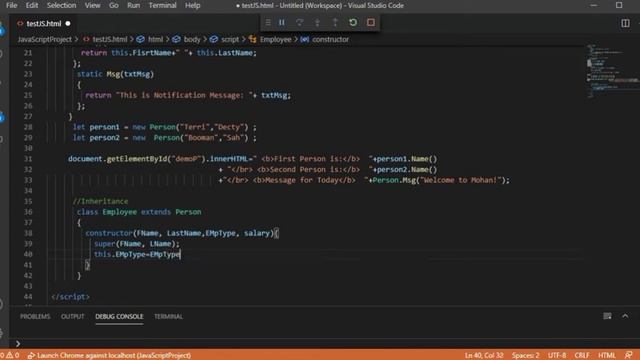
Task: Open the Go menu
Action: 114,5
